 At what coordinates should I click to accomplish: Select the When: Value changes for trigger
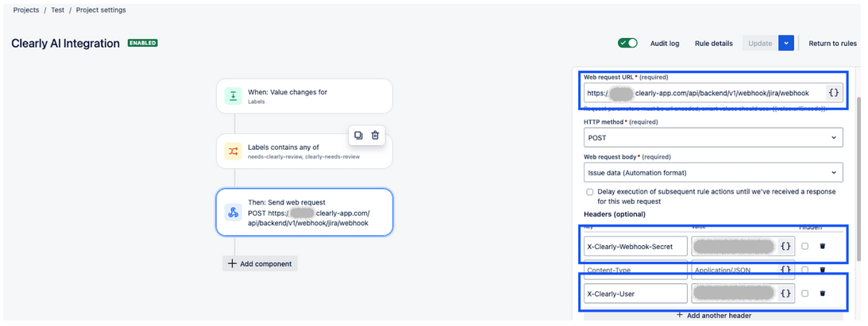coord(304,96)
